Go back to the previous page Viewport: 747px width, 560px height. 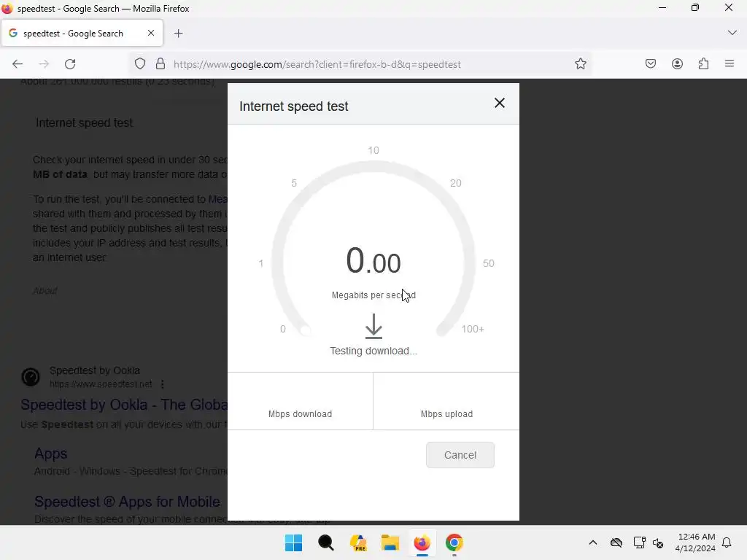[x=18, y=64]
